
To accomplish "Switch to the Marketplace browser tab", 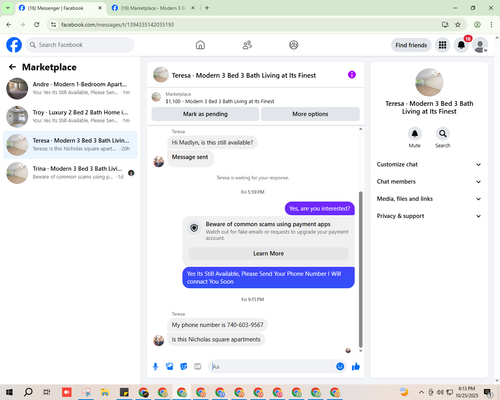I will (x=153, y=8).
